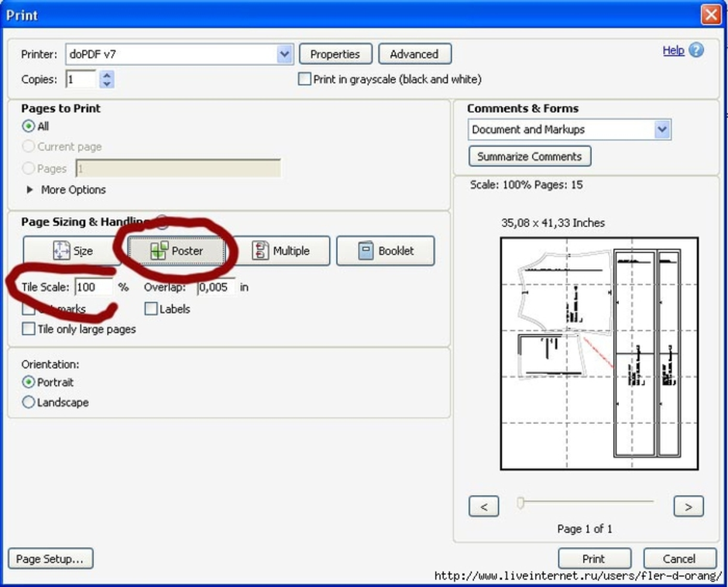The image size is (728, 587).
Task: Click the Copies number field
Action: tap(81, 80)
